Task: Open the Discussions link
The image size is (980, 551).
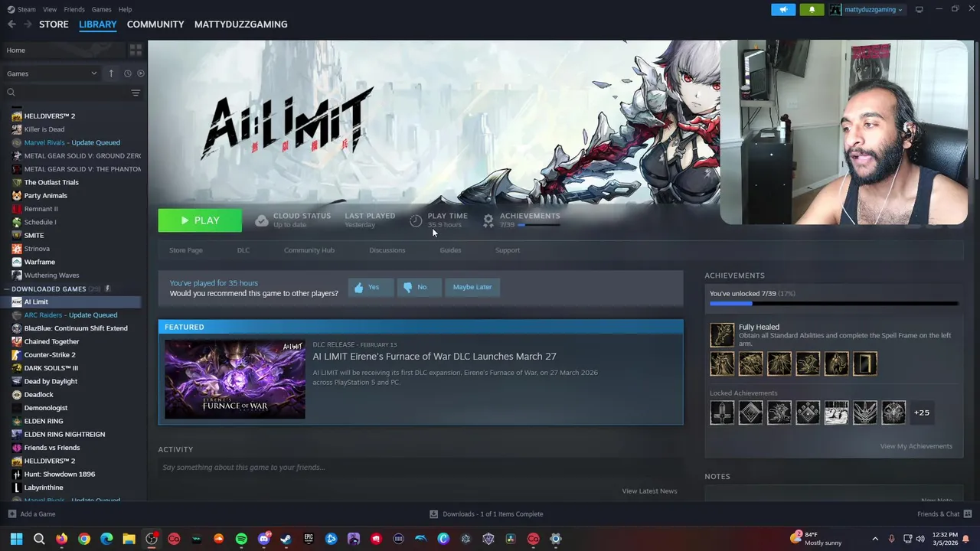Action: click(387, 250)
